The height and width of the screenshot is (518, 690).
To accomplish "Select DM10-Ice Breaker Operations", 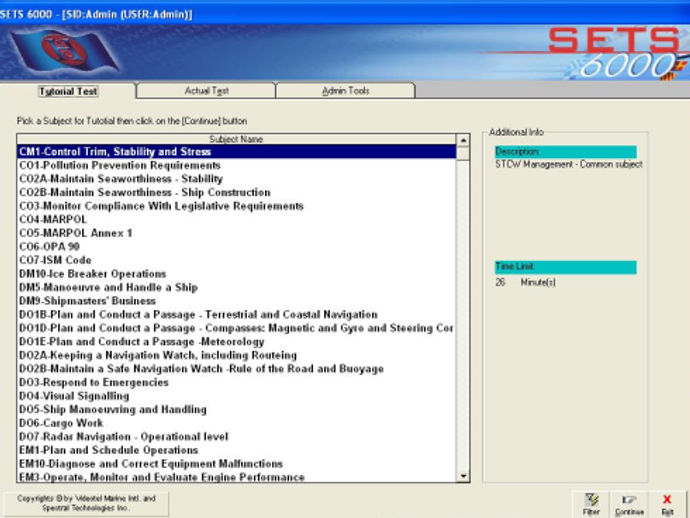I will 237,274.
